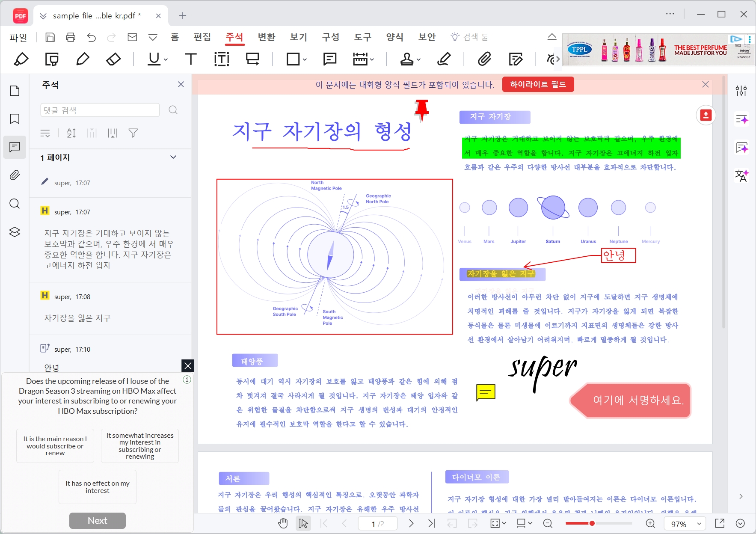Switch to the 보기 tab
Image resolution: width=756 pixels, height=534 pixels.
298,37
